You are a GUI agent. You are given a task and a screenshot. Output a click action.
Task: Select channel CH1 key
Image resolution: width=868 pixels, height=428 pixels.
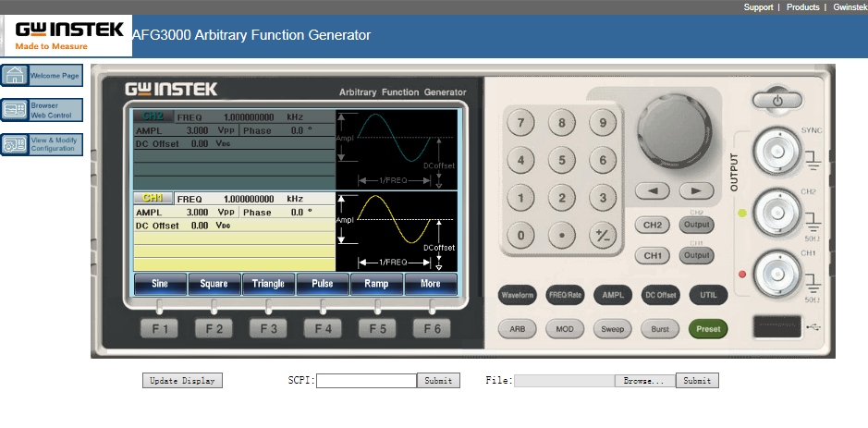(653, 255)
